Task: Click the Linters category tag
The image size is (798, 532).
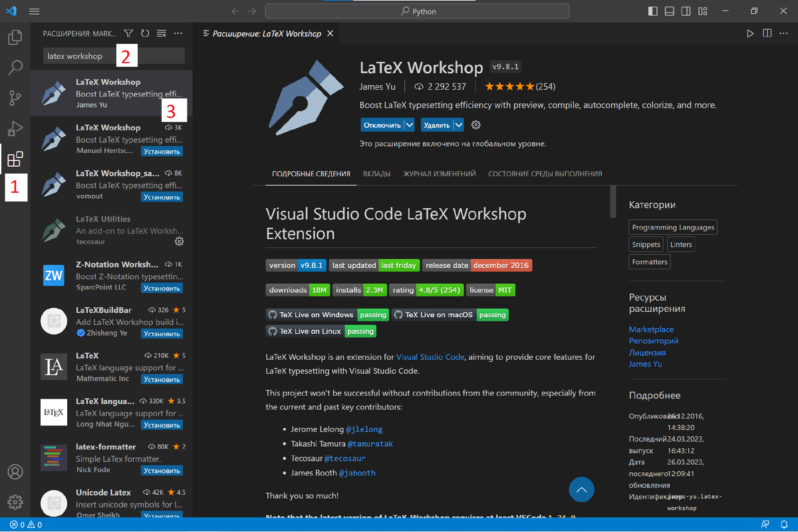Action: [x=682, y=245]
